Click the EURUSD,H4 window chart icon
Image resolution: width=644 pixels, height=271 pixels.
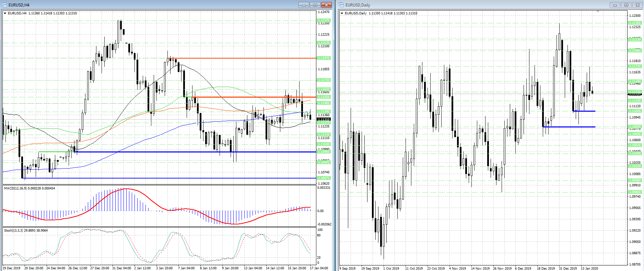click(x=5, y=5)
